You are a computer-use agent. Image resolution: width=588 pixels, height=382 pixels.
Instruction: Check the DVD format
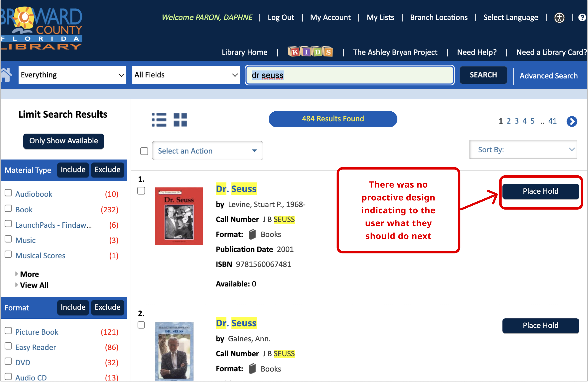pyautogui.click(x=8, y=361)
